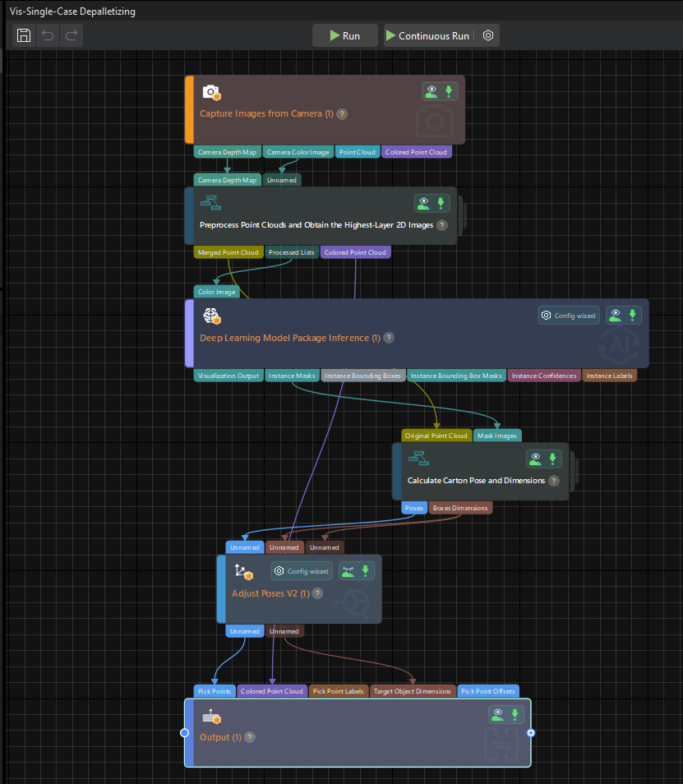The width and height of the screenshot is (683, 784).
Task: Select Colored Point Cloud port on Output step
Action: tap(272, 691)
